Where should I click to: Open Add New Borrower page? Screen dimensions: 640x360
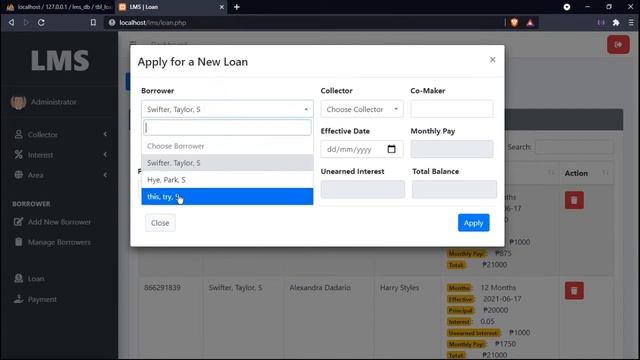pyautogui.click(x=59, y=222)
